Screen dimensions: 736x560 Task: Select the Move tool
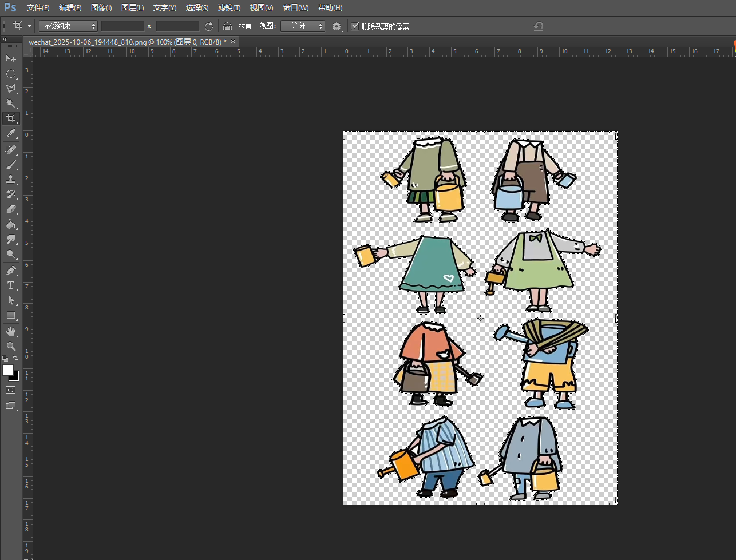(11, 59)
